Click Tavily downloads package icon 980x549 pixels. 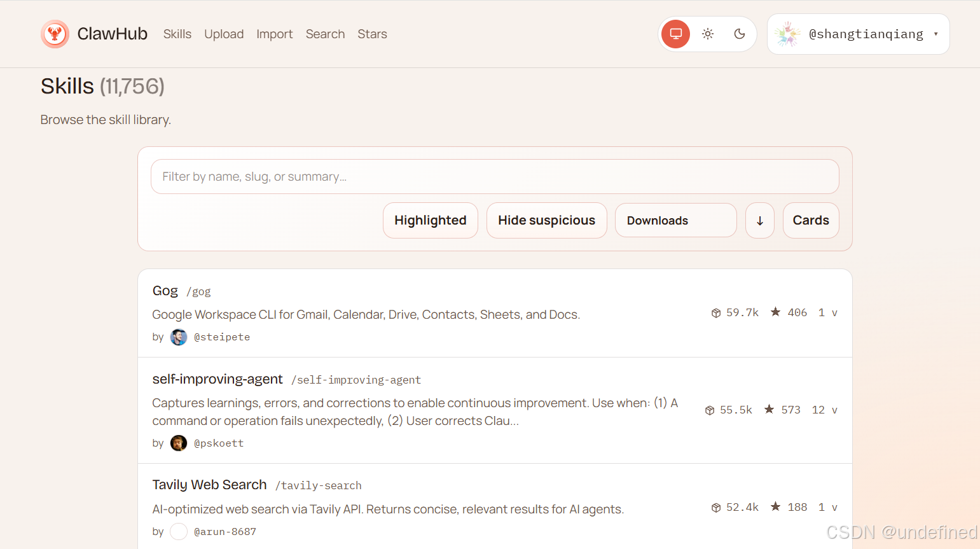tap(716, 508)
